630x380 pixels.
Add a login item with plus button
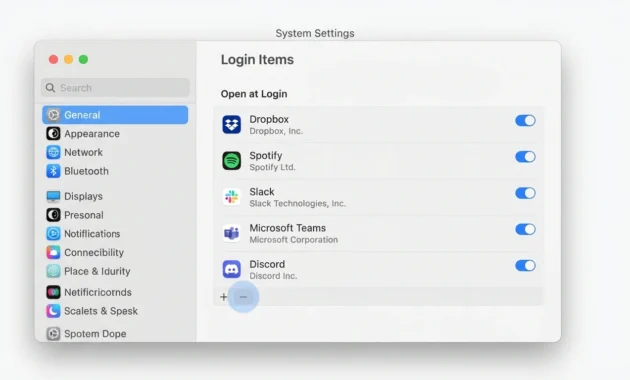223,297
